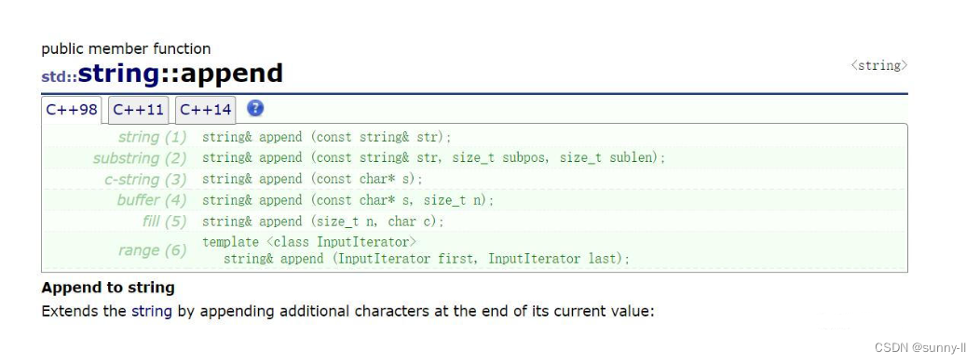Select the 'range (6)' overload label
Image resolution: width=980 pixels, height=363 pixels.
click(x=153, y=250)
